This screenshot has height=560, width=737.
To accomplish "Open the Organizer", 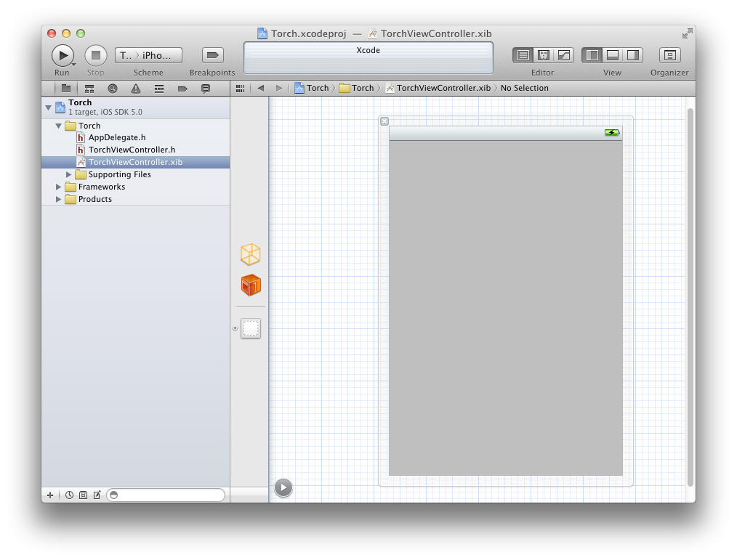I will pos(669,54).
